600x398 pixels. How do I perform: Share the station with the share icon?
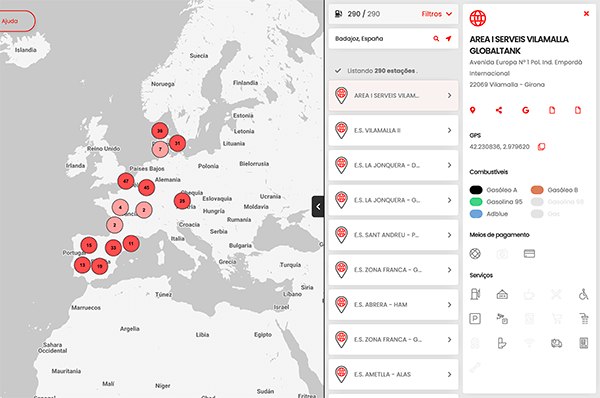[x=499, y=110]
